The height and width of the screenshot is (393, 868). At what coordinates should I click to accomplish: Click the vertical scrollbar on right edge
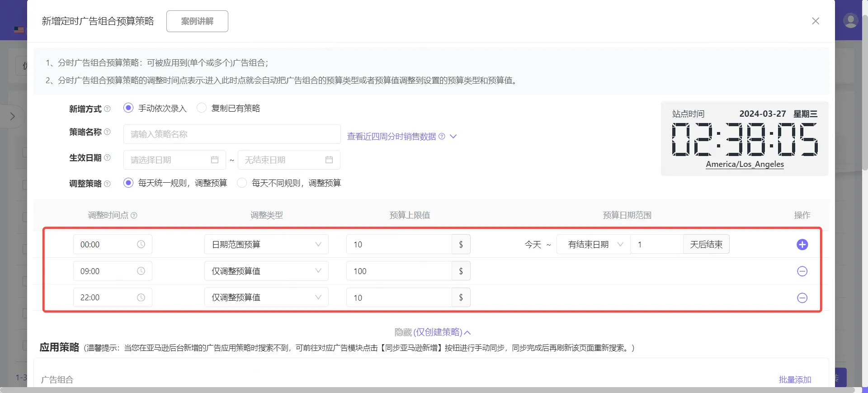tap(865, 93)
